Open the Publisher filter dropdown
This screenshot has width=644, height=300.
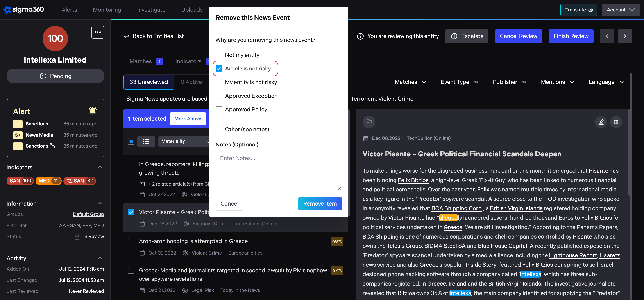point(509,82)
